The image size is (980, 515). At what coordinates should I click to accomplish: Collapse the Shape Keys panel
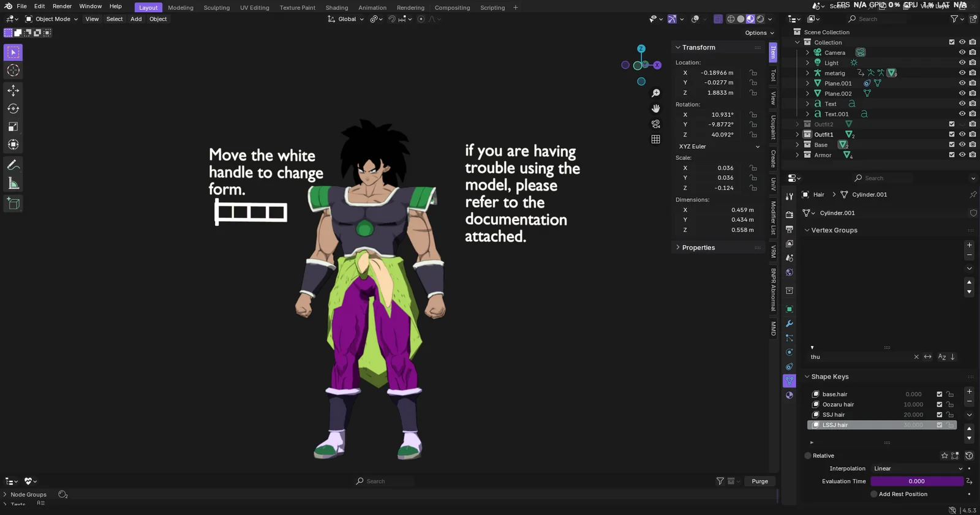807,377
